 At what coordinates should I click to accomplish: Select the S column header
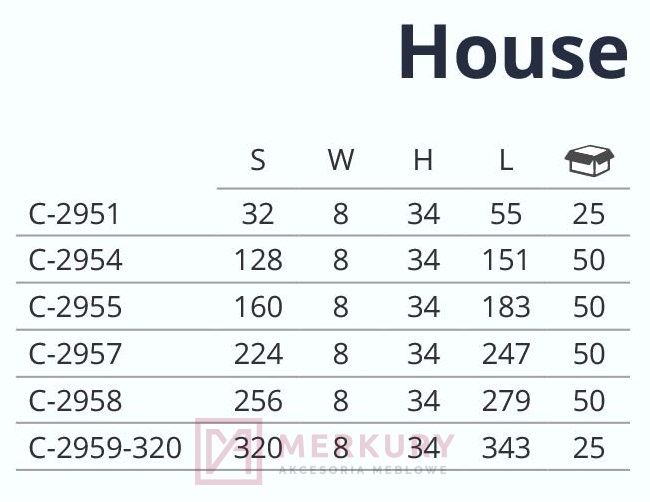pyautogui.click(x=258, y=160)
